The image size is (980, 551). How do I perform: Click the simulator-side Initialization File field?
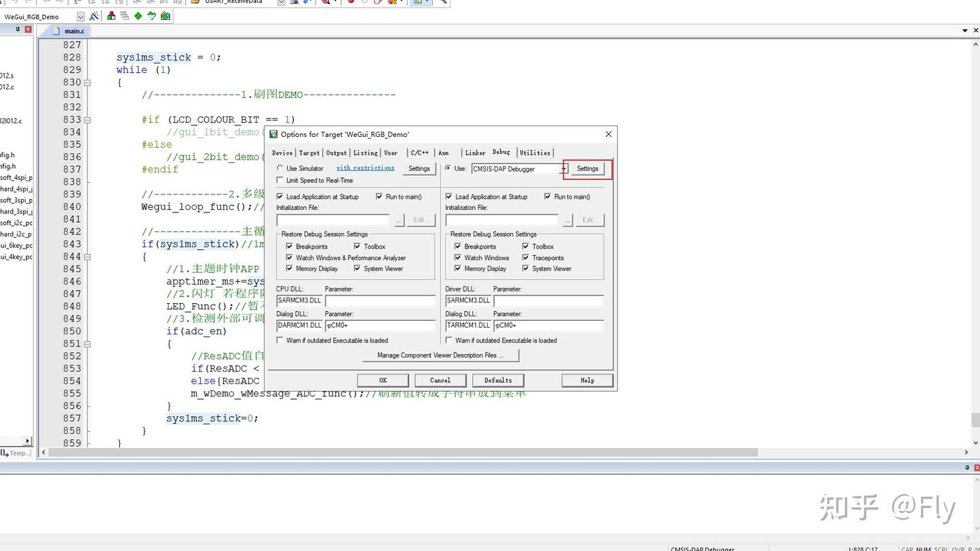(x=333, y=220)
